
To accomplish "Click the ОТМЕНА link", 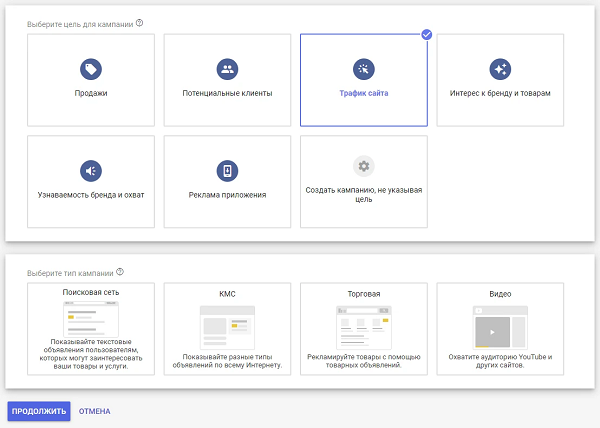I will pos(95,411).
